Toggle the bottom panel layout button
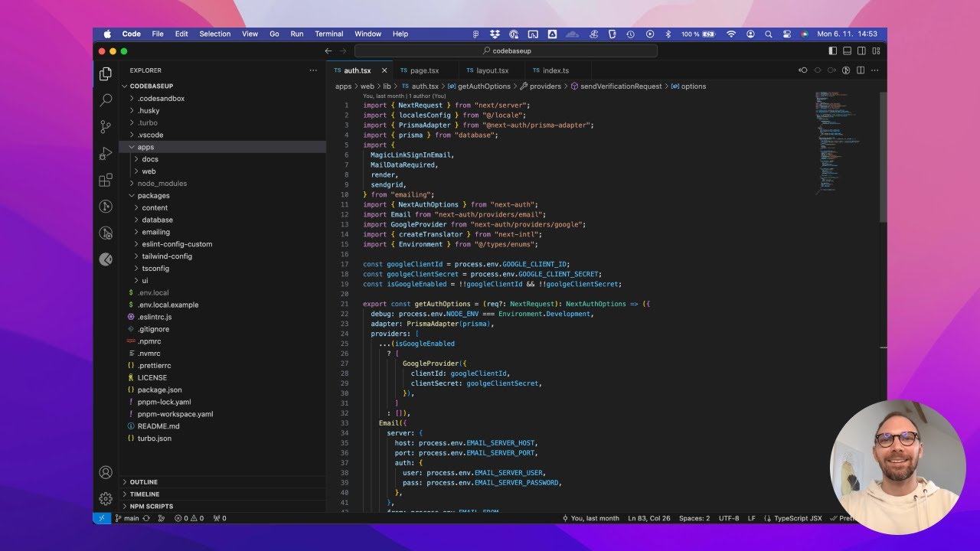980x551 pixels. 848,51
